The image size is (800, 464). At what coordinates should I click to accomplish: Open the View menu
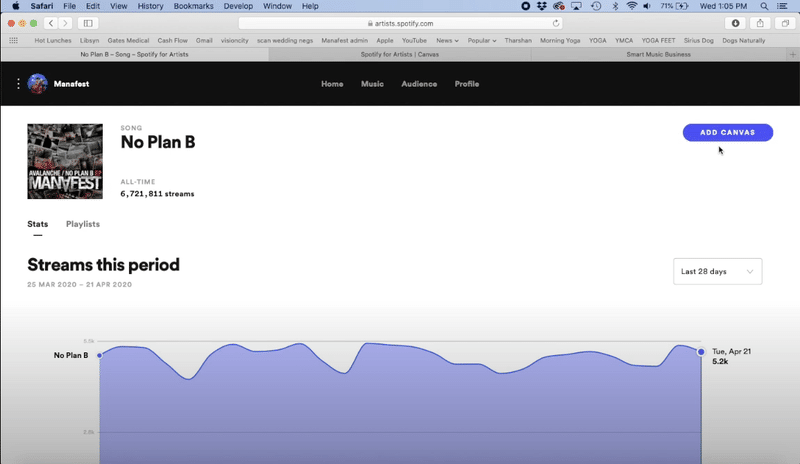tap(118, 6)
